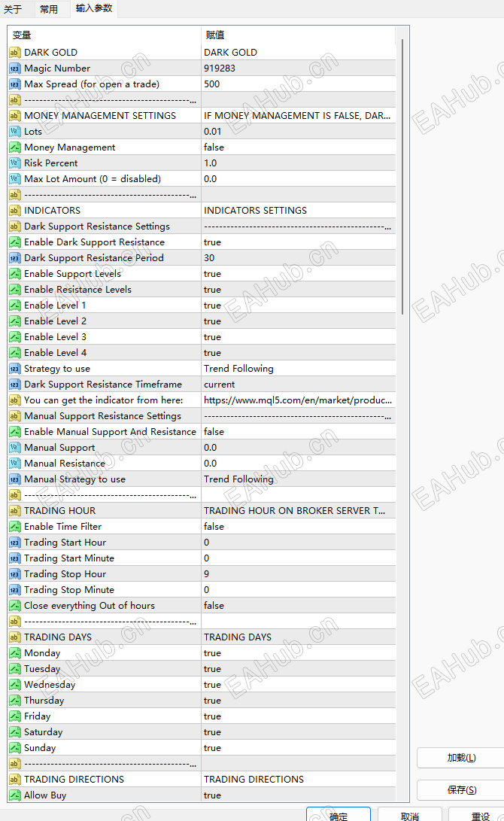Open the Enable Resistance Levels value dropdown
504x821 pixels.
click(x=299, y=290)
